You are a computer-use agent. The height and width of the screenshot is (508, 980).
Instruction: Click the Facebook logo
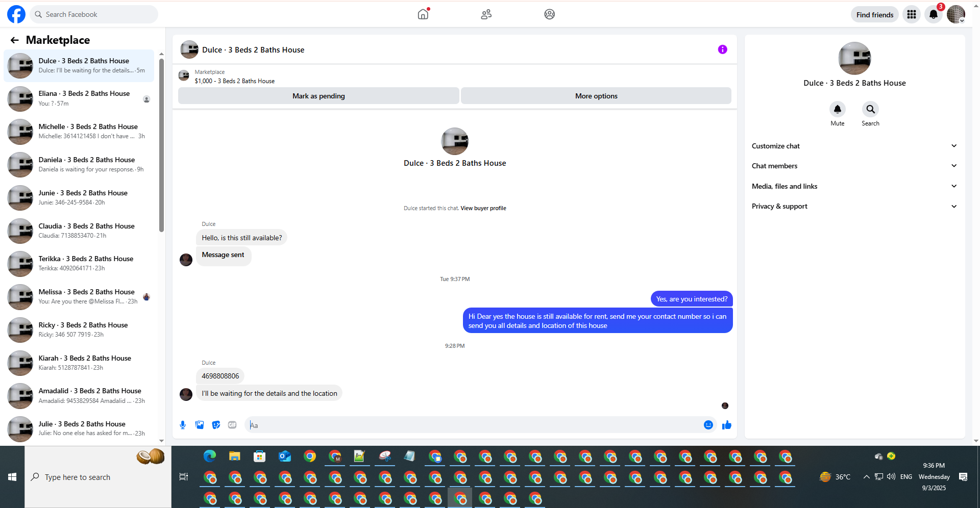(x=16, y=14)
